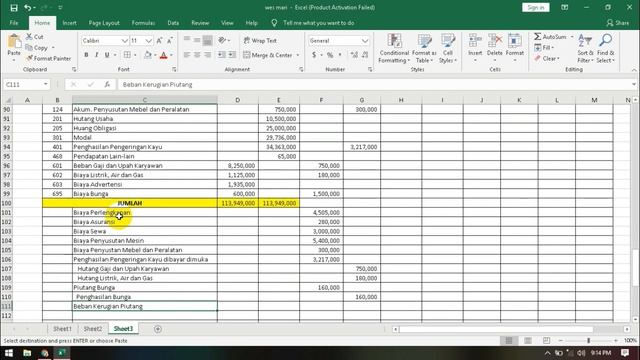
Task: Click the Share button
Action: pyautogui.click(x=618, y=23)
